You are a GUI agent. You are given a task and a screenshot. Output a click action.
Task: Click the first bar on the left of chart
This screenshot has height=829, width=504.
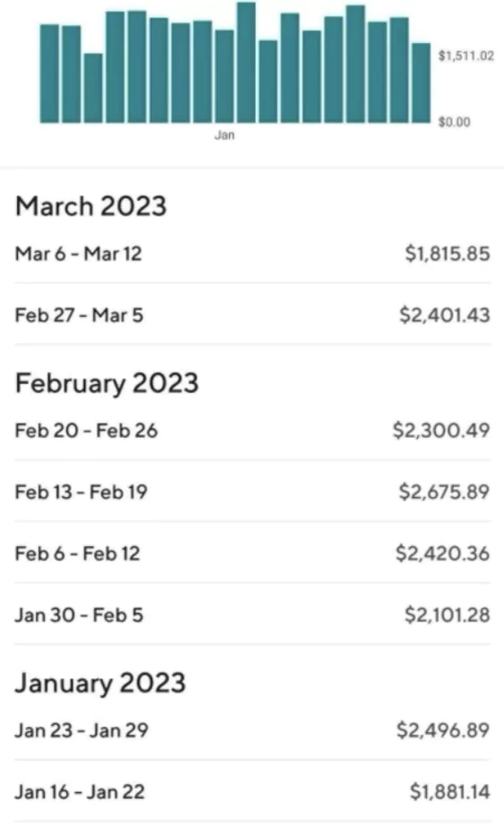click(49, 74)
